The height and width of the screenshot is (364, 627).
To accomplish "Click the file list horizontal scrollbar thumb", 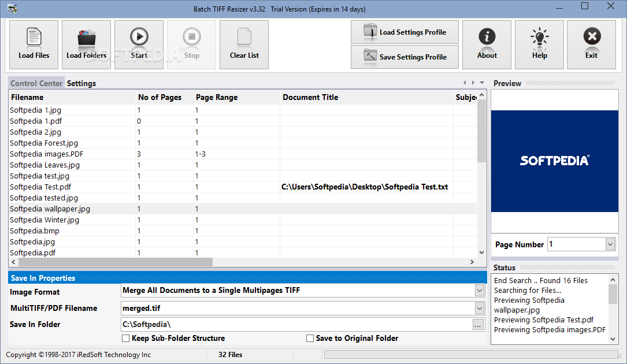I will [x=116, y=262].
